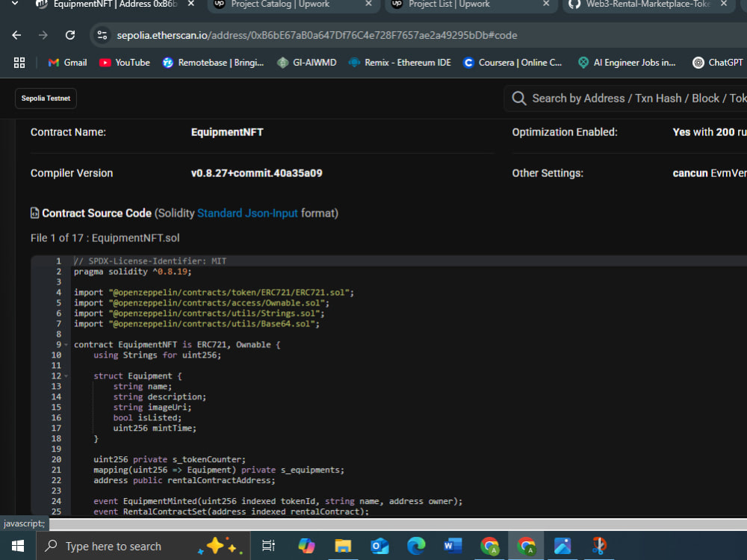
Task: Click the Strings.sol import line
Action: [x=199, y=314]
